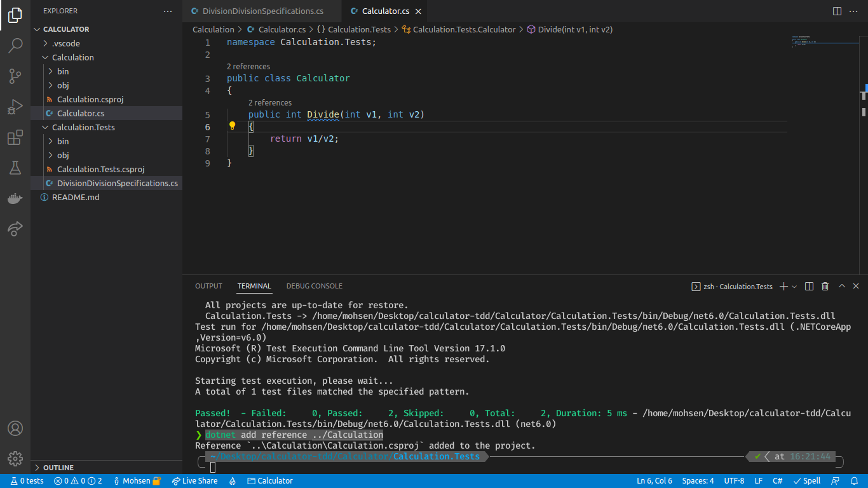This screenshot has width=868, height=488.
Task: Switch to the Debug Console tab
Action: coord(314,286)
